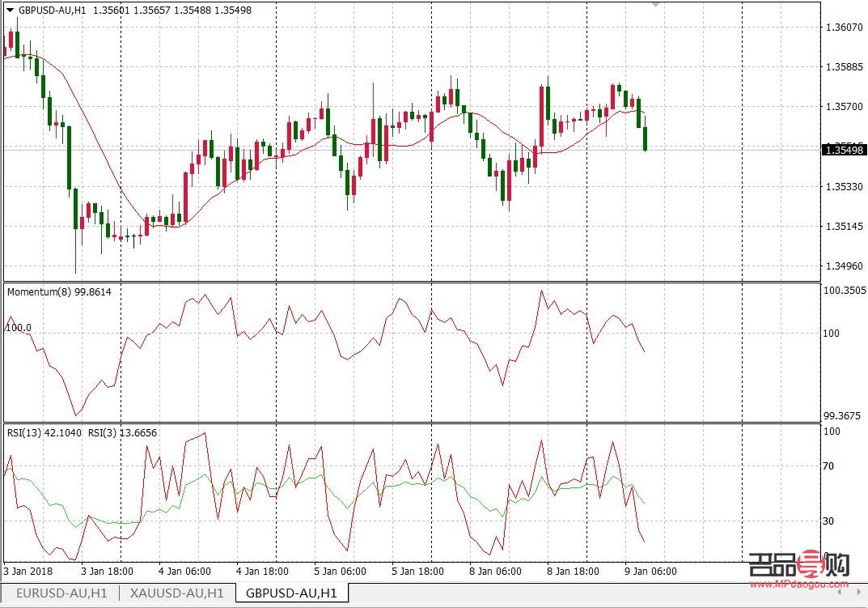Click the tab scroll right arrow
The image size is (868, 608).
click(x=860, y=593)
